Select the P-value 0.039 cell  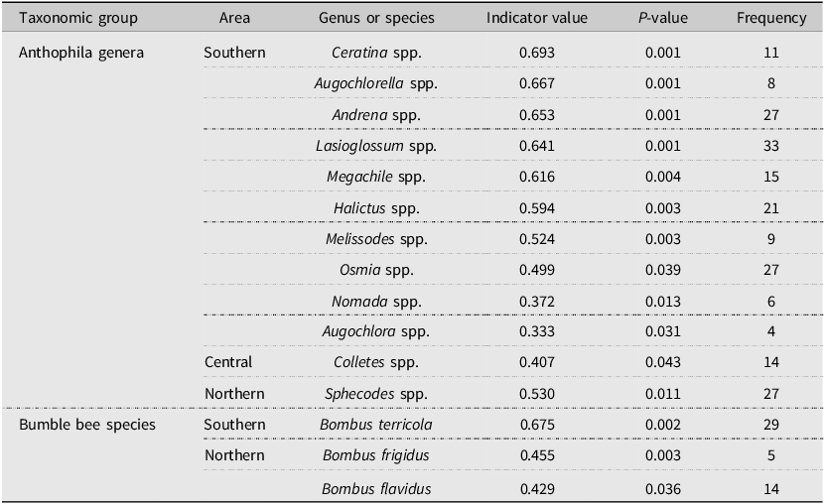pyautogui.click(x=663, y=270)
